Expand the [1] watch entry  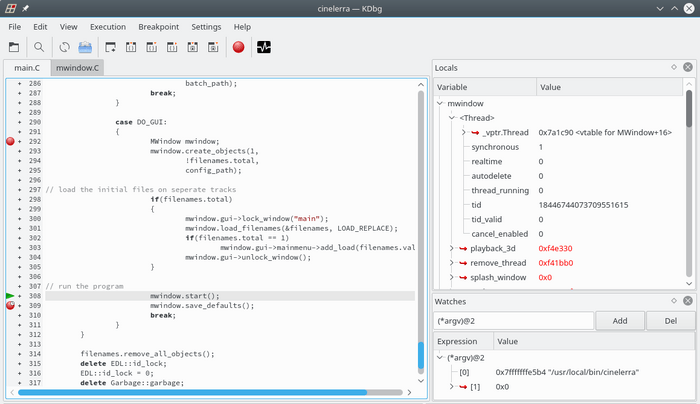pos(451,387)
